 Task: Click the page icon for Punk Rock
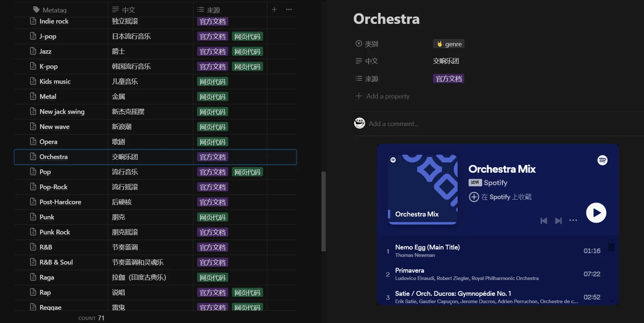tap(33, 232)
